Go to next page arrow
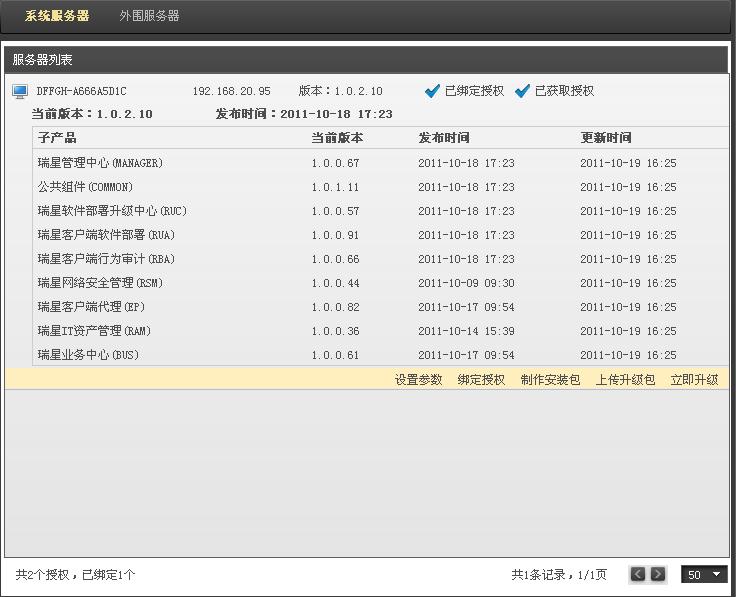This screenshot has height=597, width=736. coord(658,574)
